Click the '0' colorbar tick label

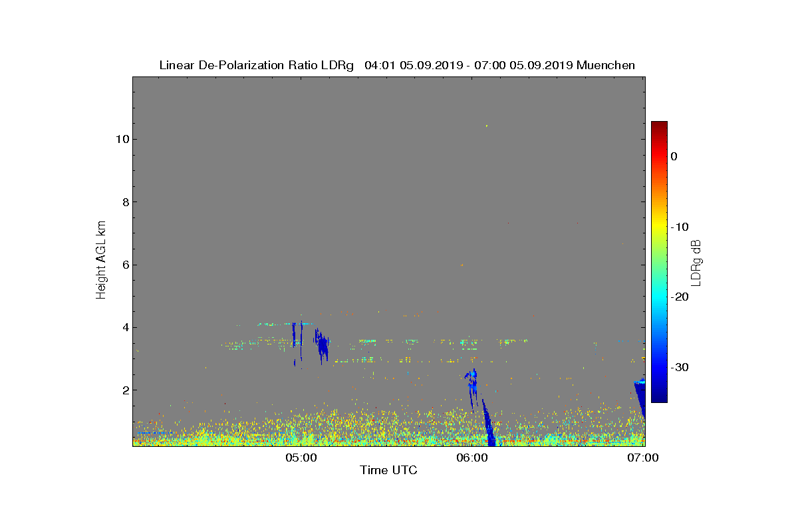tap(674, 156)
